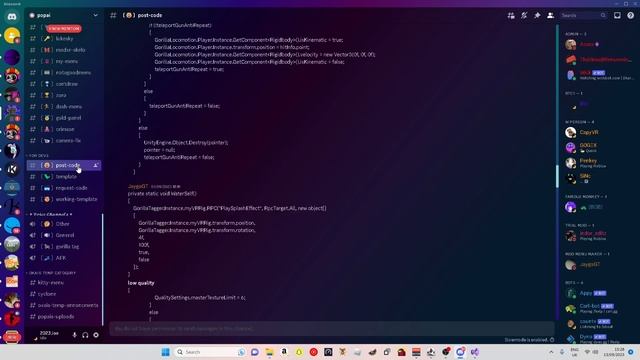The height and width of the screenshot is (360, 640).
Task: Collapse the FOR DEVS category
Action: pos(38,156)
